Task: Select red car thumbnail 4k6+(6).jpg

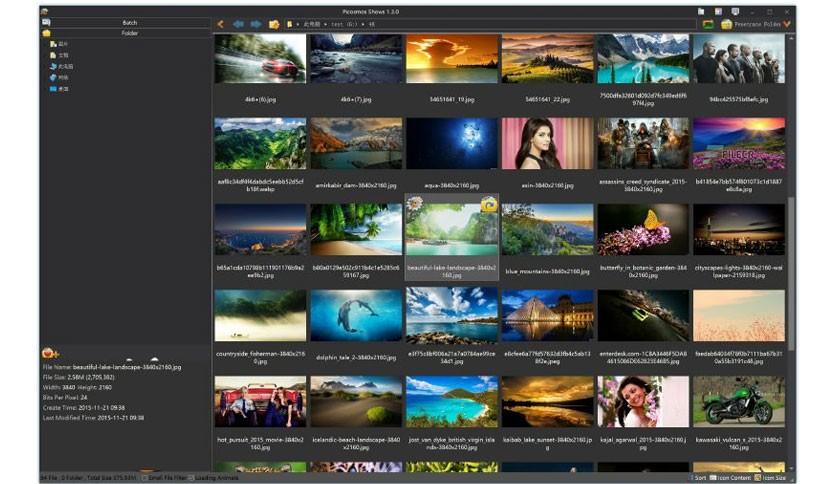Action: click(x=260, y=59)
